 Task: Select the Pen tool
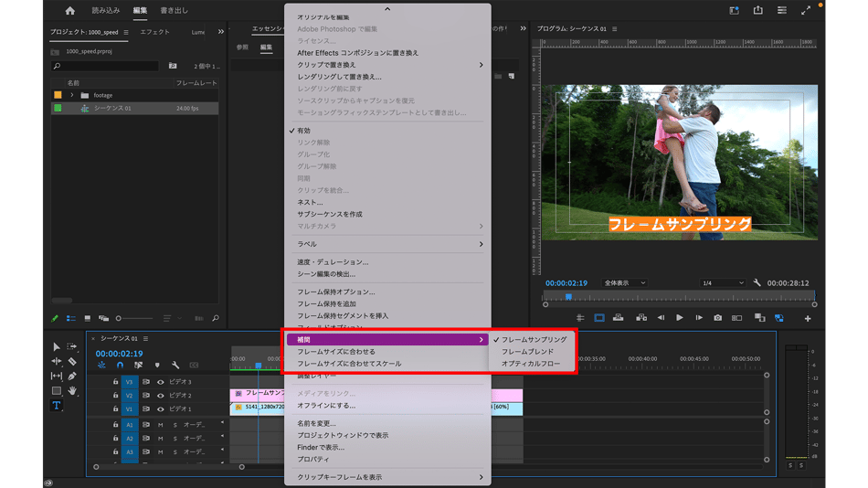(x=72, y=376)
